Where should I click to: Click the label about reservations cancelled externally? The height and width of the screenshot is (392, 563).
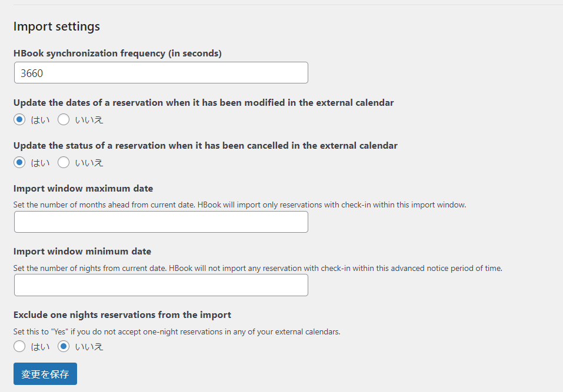[205, 146]
